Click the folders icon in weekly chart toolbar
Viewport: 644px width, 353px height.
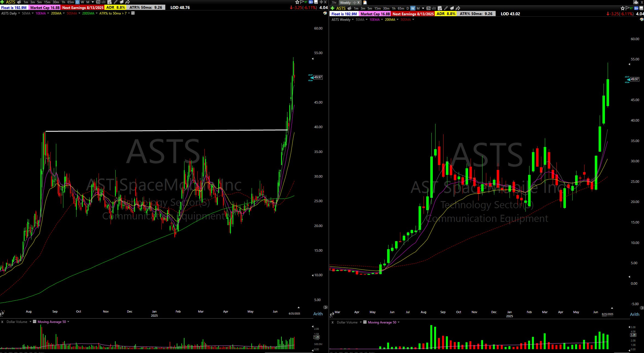(x=452, y=8)
